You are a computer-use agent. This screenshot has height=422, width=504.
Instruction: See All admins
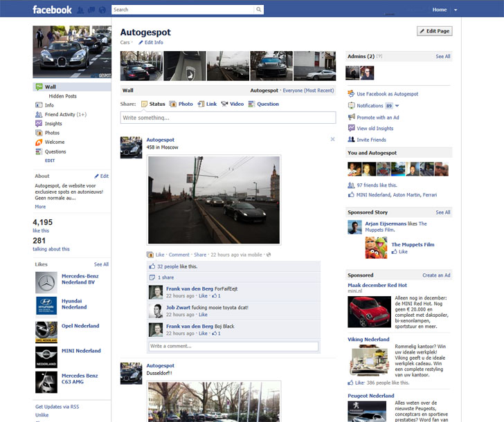click(443, 56)
